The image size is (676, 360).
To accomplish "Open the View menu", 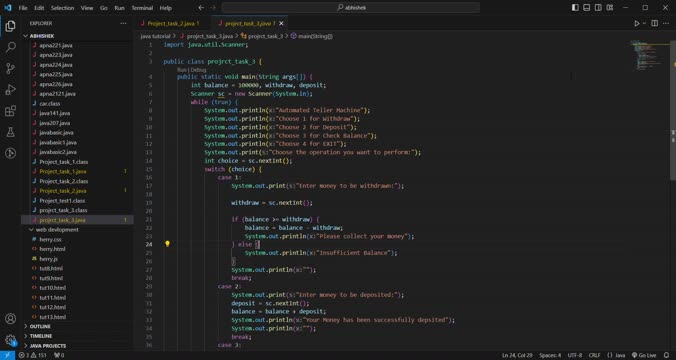I will click(87, 8).
